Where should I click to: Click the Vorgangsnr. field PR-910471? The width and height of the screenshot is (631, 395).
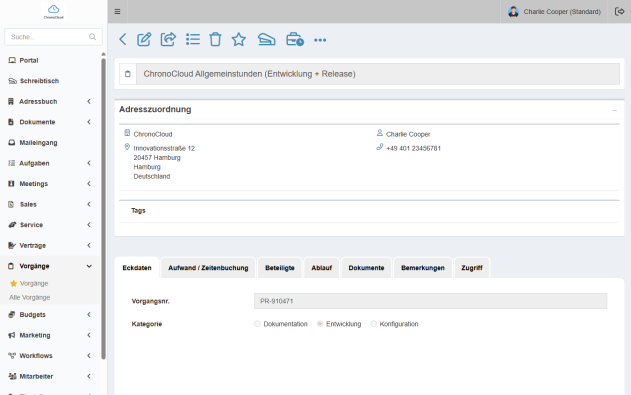(430, 301)
